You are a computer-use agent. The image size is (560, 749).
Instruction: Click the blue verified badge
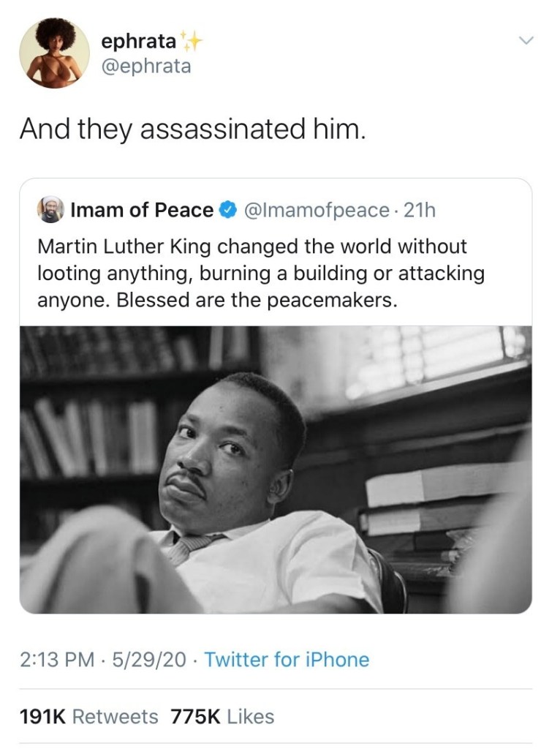click(228, 211)
